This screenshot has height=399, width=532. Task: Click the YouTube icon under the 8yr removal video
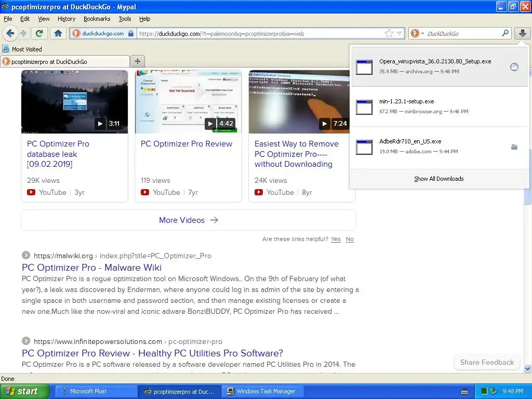(x=259, y=192)
